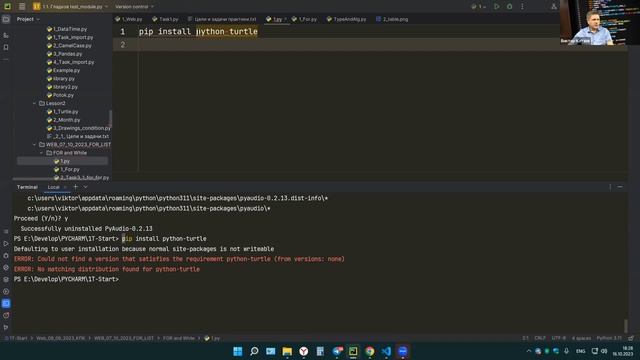640x360 pixels.
Task: Open the Project tool window icon
Action: pos(6,19)
